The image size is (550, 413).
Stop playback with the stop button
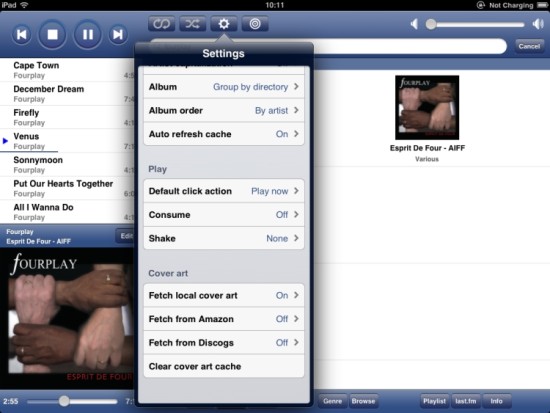[x=52, y=34]
